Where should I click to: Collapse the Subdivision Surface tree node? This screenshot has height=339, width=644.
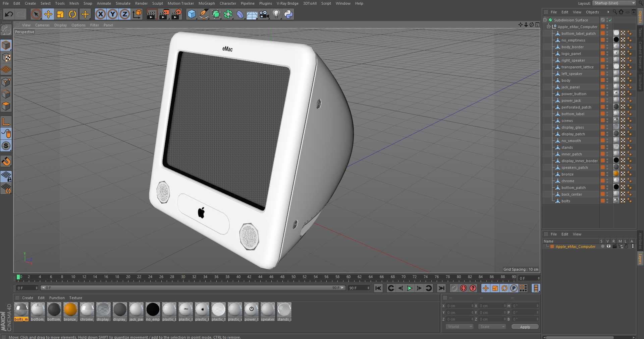(x=545, y=20)
